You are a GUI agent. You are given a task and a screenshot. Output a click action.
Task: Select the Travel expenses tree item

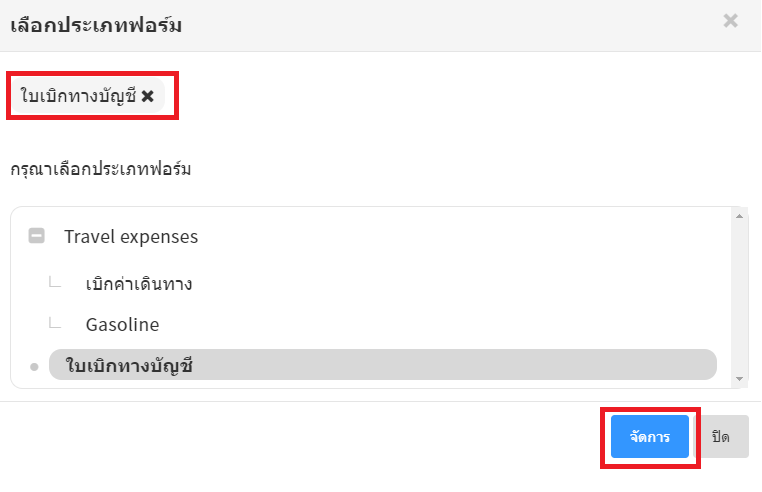point(131,237)
